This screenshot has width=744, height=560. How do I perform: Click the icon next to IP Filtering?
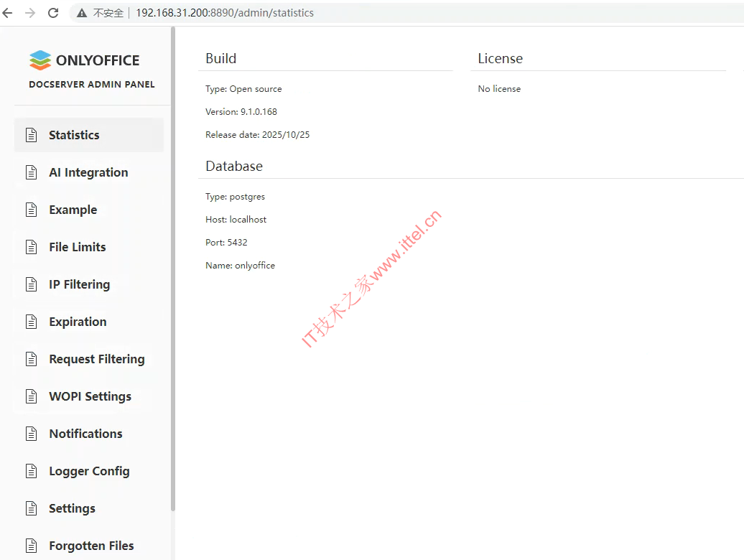point(31,284)
